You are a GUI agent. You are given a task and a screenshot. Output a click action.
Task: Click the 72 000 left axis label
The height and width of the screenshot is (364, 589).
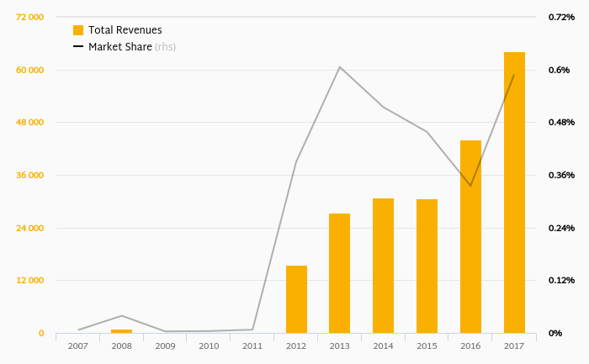coord(29,17)
